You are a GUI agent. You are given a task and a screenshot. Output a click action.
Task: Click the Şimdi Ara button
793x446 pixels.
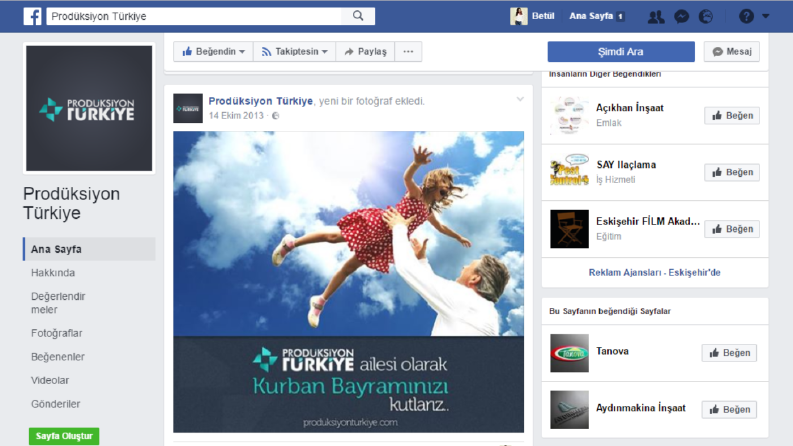[621, 52]
